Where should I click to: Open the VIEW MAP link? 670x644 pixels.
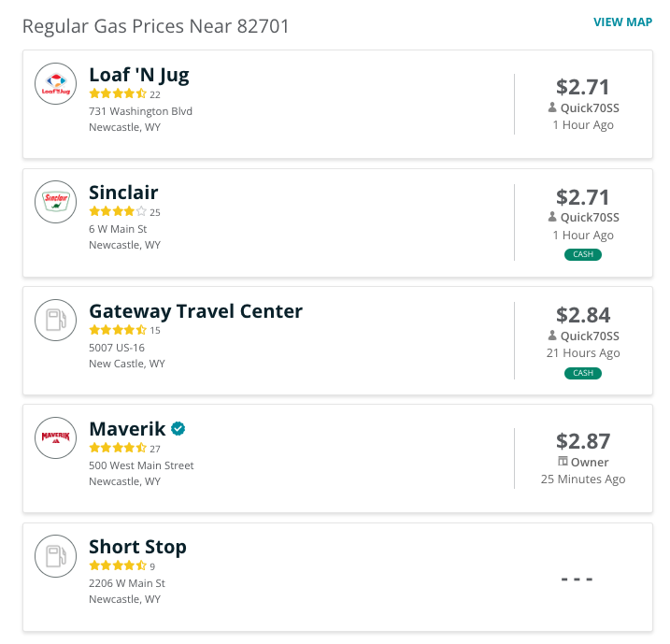coord(622,22)
